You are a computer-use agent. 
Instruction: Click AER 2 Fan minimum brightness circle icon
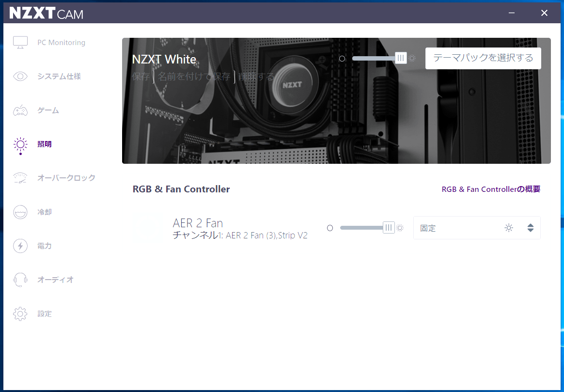click(x=330, y=228)
